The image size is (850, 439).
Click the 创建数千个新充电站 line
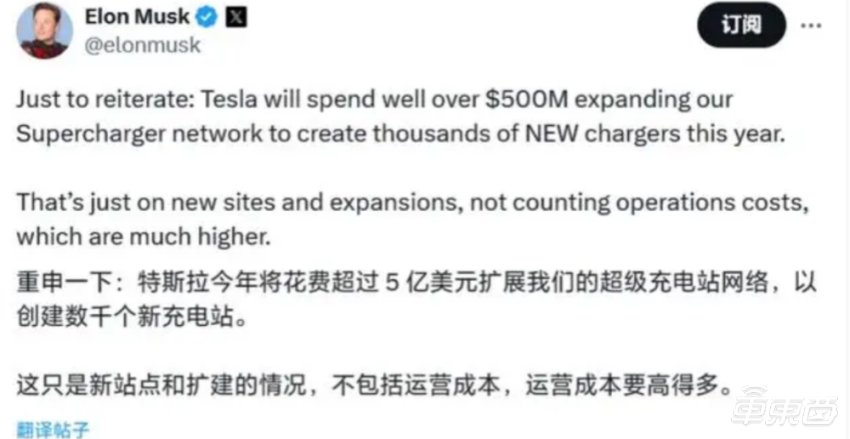(x=133, y=319)
